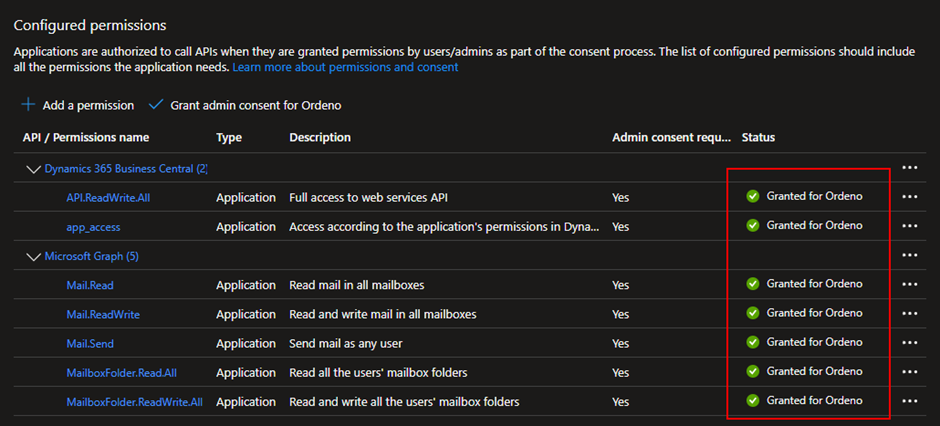Click the Type column header
Screen dimensions: 940x426
[229, 138]
